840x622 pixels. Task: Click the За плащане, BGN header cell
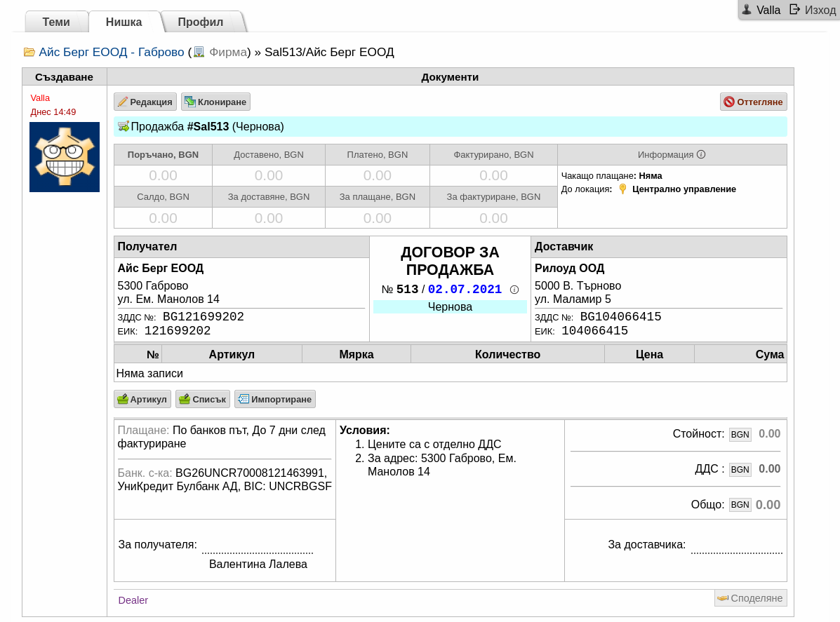coord(377,197)
